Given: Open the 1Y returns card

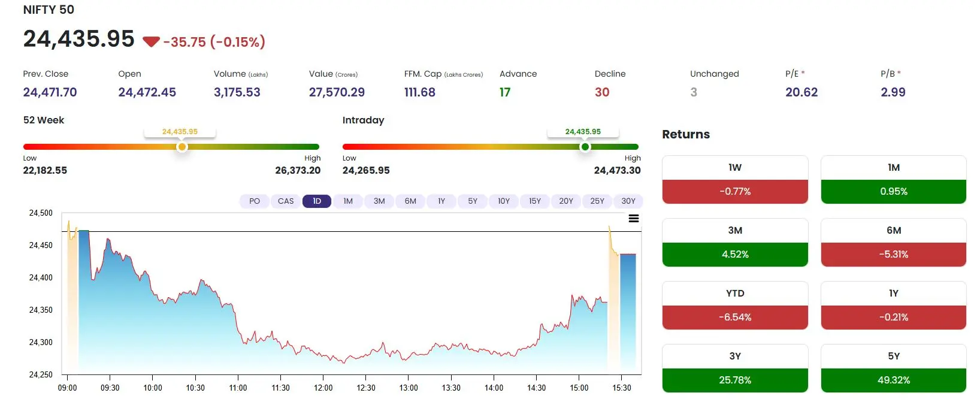Looking at the screenshot, I should 894,306.
